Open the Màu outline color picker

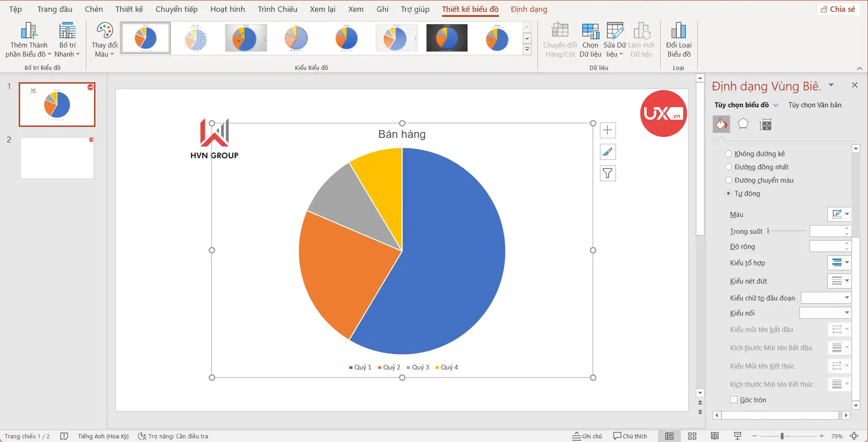(839, 214)
